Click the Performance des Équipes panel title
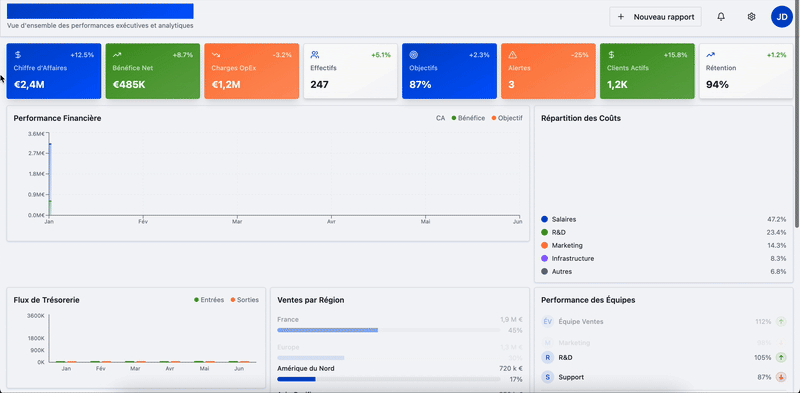This screenshot has height=393, width=800. click(x=588, y=300)
